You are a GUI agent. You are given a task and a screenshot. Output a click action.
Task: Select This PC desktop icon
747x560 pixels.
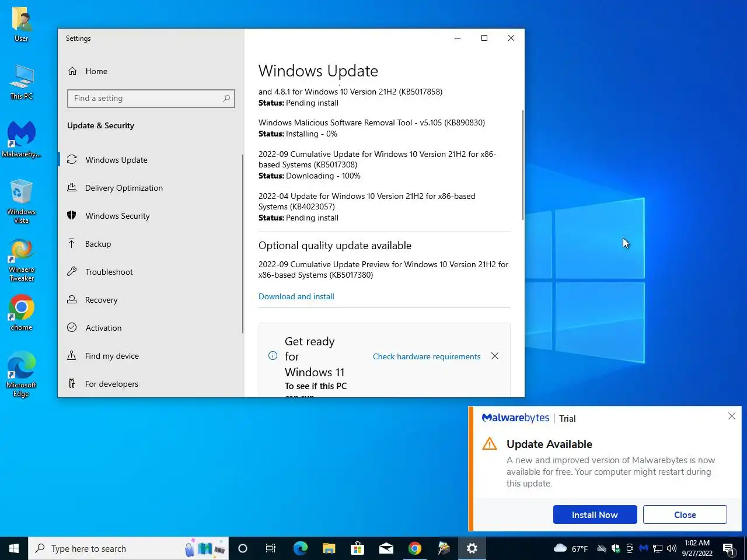coord(22,82)
